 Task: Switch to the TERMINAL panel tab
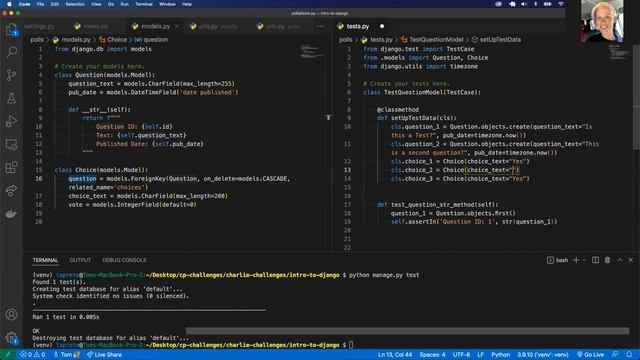(45, 260)
